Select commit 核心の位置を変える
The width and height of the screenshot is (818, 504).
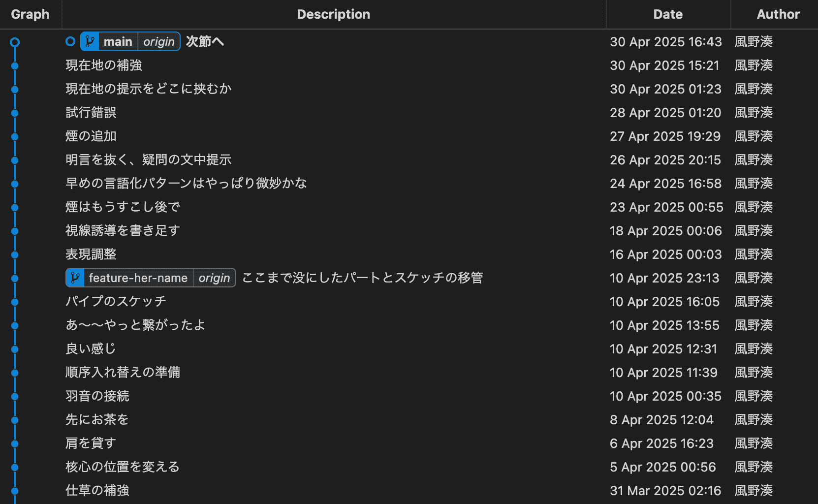click(x=123, y=467)
